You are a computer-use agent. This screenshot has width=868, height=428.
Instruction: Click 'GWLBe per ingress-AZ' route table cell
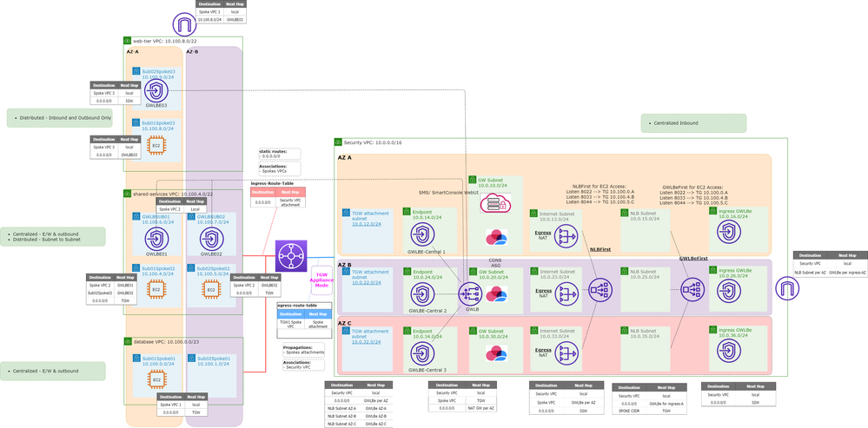[847, 273]
